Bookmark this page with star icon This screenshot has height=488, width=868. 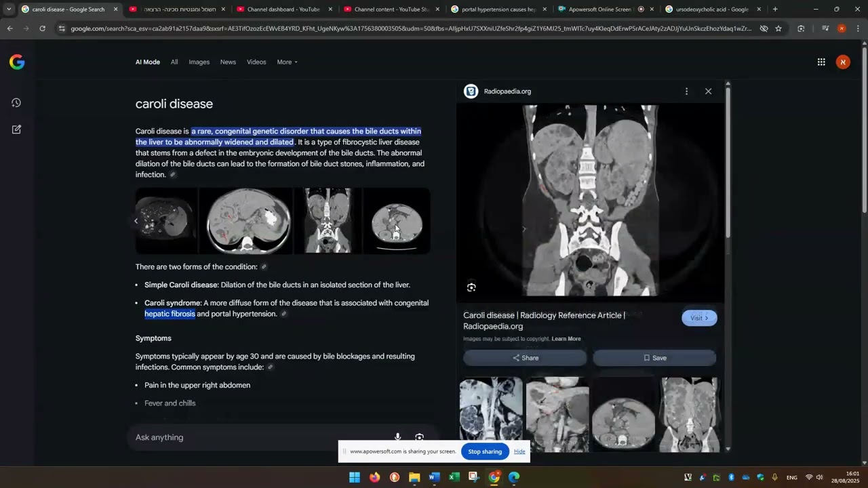point(778,28)
